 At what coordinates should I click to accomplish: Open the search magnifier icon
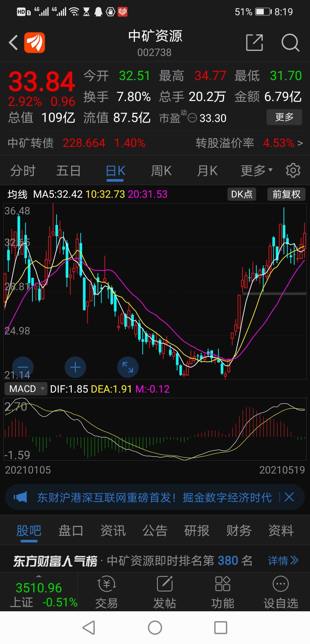point(290,42)
